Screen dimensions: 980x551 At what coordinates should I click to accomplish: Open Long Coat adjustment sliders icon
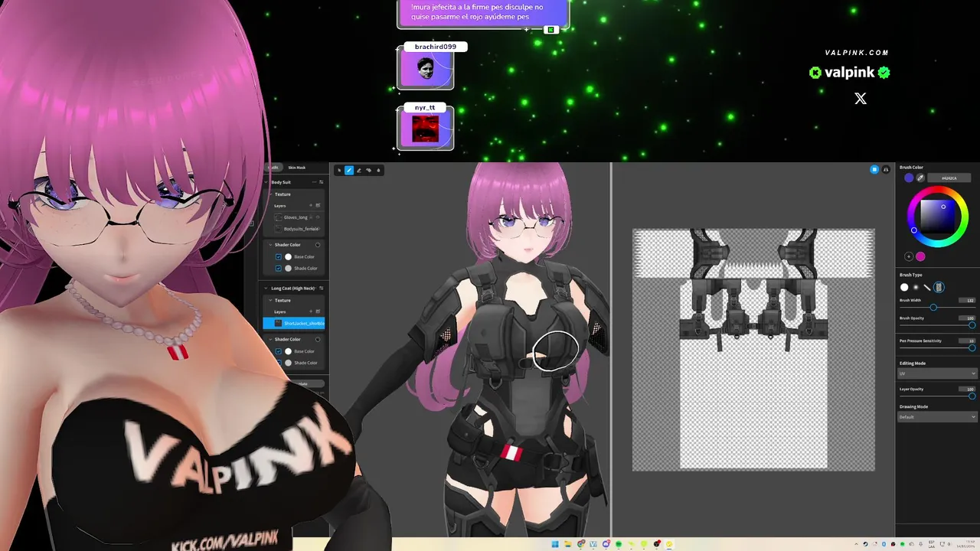pyautogui.click(x=322, y=288)
